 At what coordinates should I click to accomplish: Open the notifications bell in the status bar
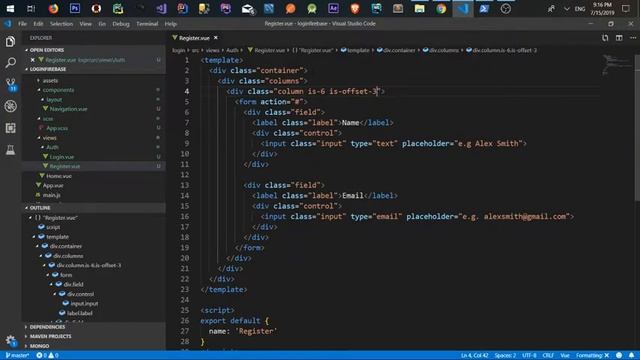[x=631, y=356]
